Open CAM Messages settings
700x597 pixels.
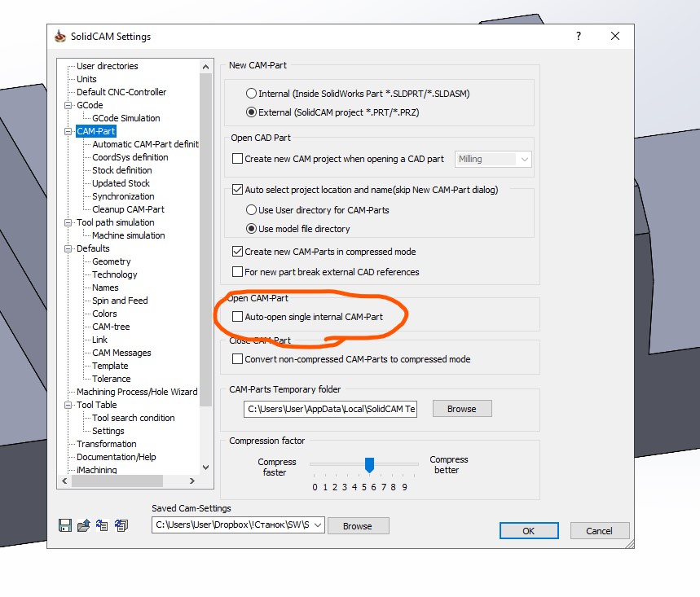121,353
